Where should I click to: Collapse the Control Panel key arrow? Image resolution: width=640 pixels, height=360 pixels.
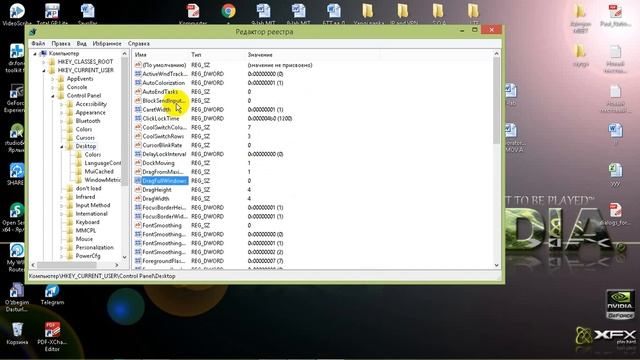pyautogui.click(x=53, y=96)
